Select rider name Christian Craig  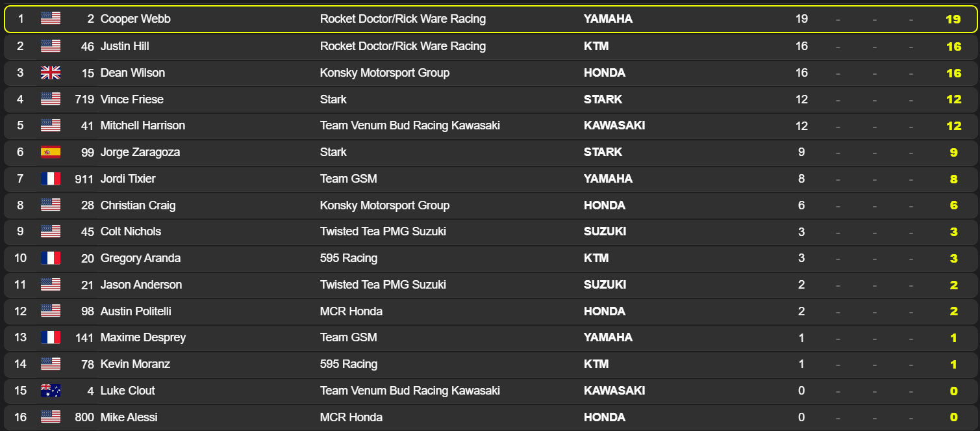pos(138,205)
